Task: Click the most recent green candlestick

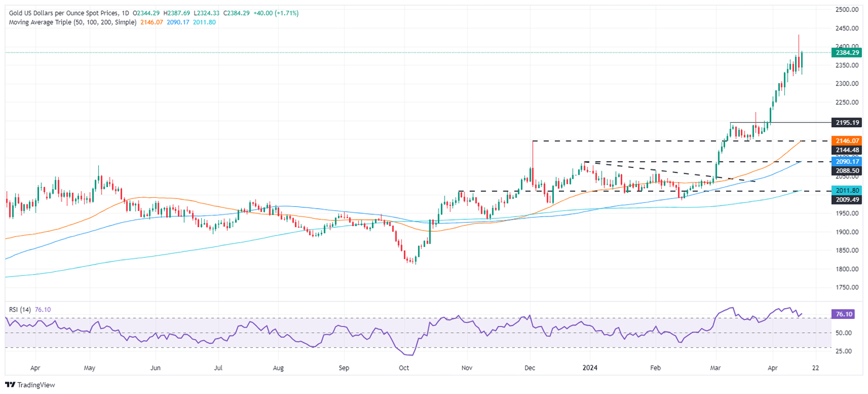Action: [801, 62]
